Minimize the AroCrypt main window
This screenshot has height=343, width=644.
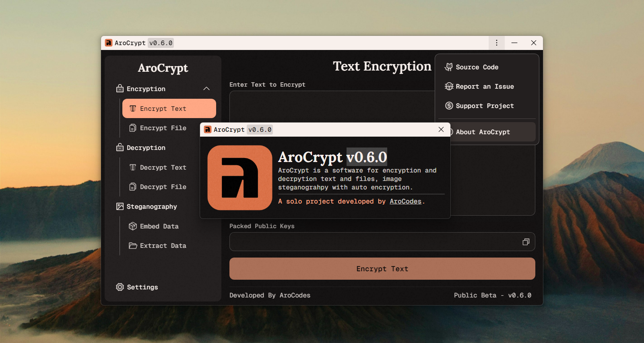pos(514,43)
